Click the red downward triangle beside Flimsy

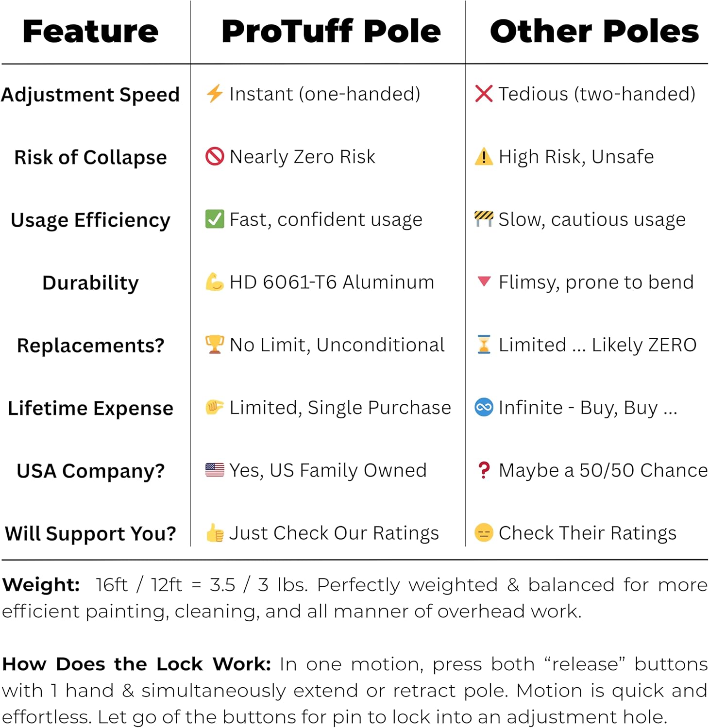click(484, 281)
